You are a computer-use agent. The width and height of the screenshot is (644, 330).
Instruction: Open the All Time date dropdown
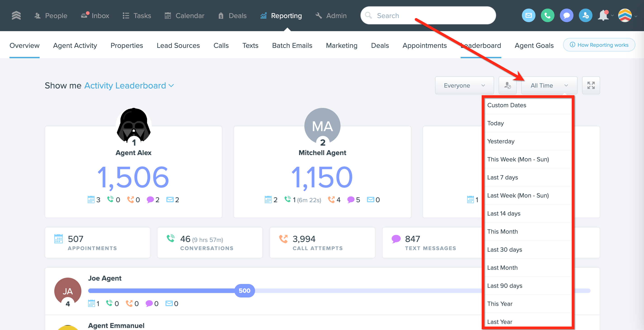549,85
